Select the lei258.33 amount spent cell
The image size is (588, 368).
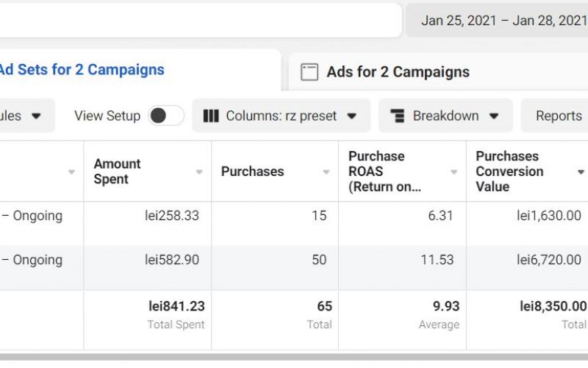point(172,216)
